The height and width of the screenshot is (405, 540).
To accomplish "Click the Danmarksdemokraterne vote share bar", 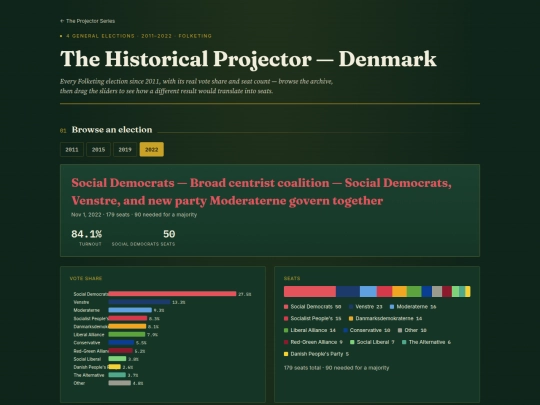I will click(127, 326).
